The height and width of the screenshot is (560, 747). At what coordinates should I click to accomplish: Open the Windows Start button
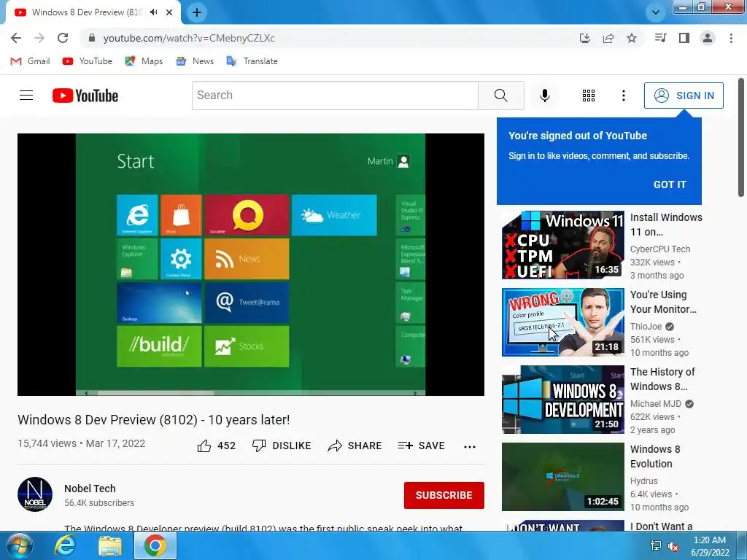18,545
